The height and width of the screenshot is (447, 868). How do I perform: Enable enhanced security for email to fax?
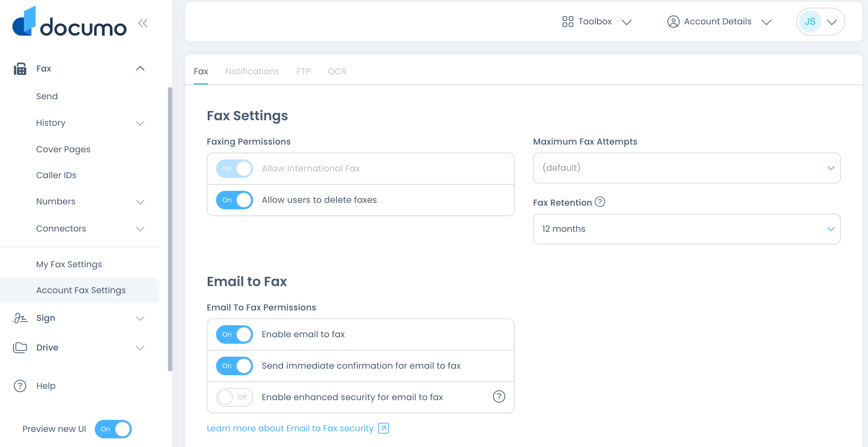click(234, 397)
